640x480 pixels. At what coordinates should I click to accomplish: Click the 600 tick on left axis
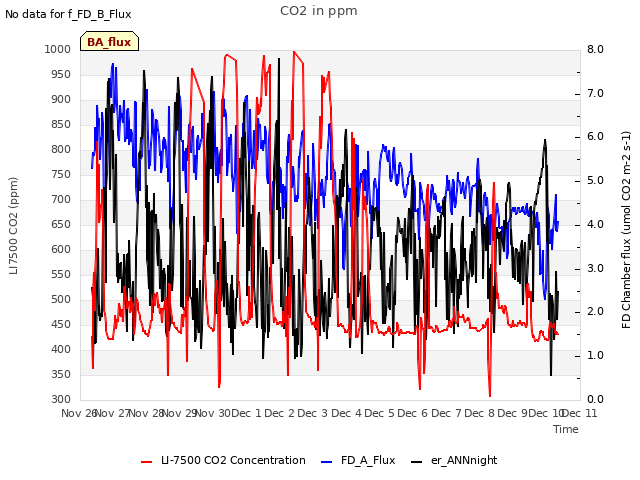pos(61,249)
